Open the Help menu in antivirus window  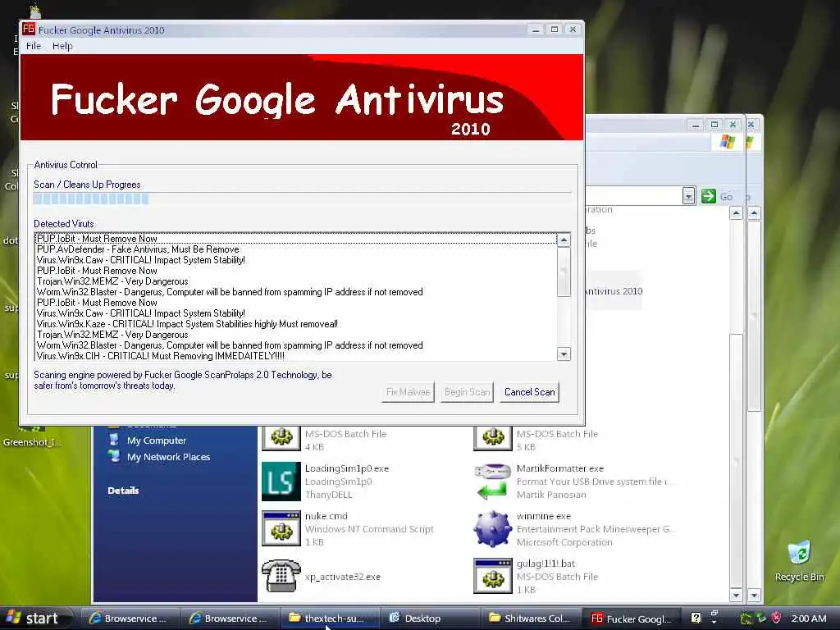(62, 46)
